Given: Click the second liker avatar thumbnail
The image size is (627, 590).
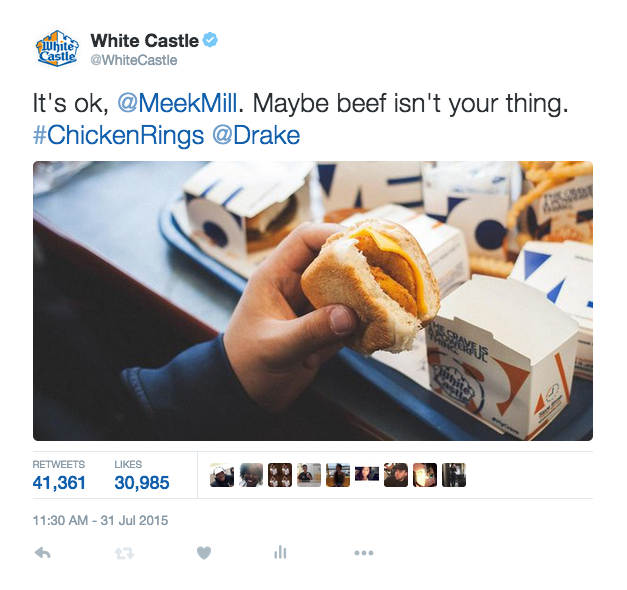Looking at the screenshot, I should (251, 475).
